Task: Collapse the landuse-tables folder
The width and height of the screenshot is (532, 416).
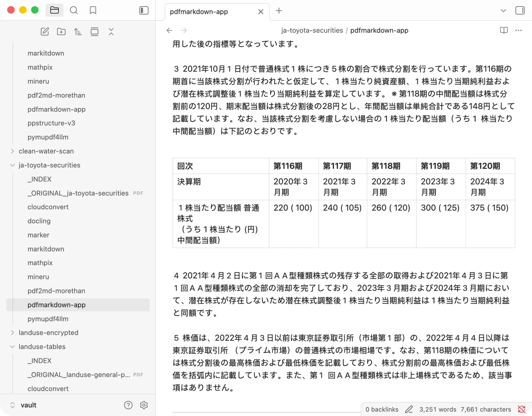Action: [42, 347]
